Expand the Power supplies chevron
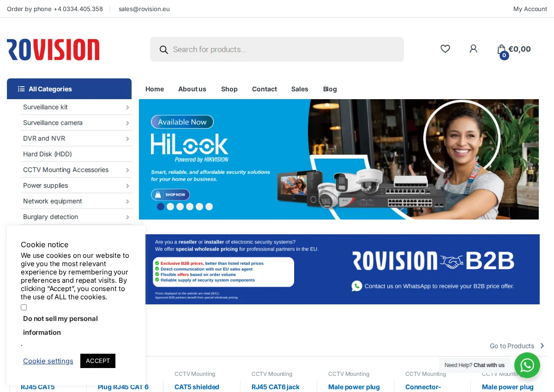Image resolution: width=554 pixels, height=392 pixels. [x=127, y=186]
